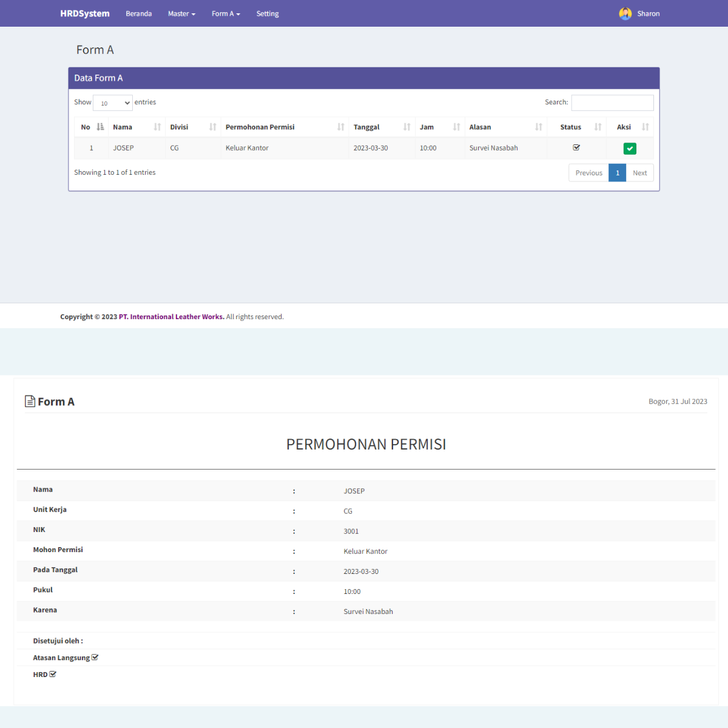Click the Form A document icon

click(x=30, y=401)
